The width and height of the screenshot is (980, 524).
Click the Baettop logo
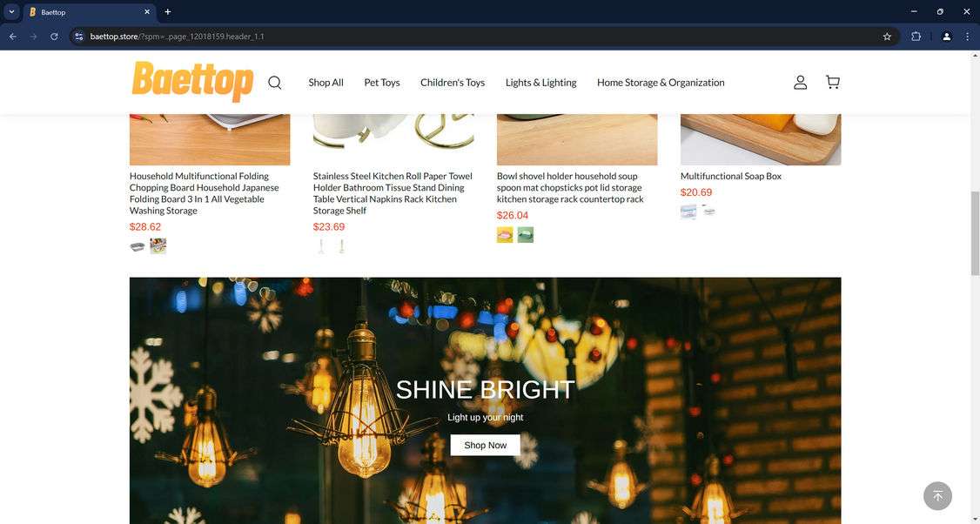click(192, 81)
